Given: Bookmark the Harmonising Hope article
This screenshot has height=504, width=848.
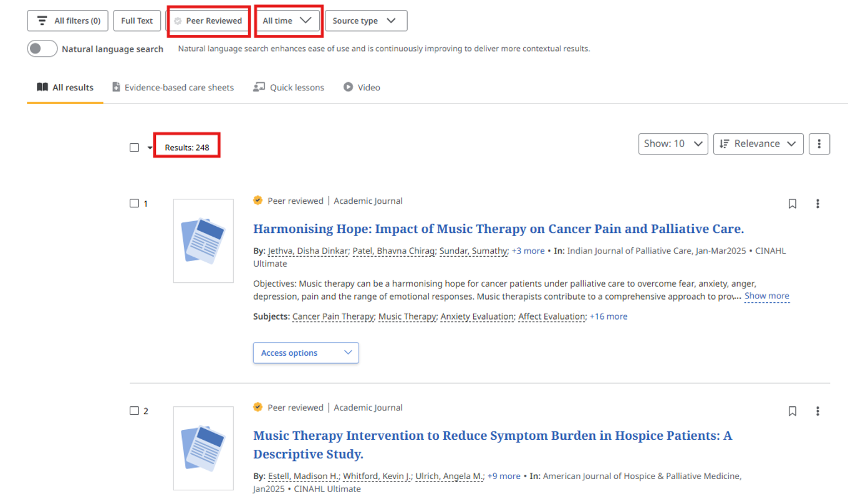Looking at the screenshot, I should [x=793, y=204].
